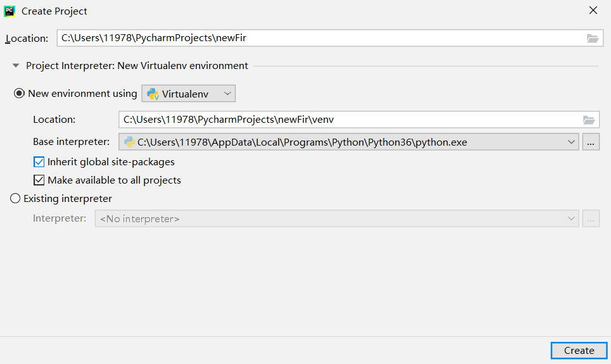Toggle Inherit global site-packages checkbox
The width and height of the screenshot is (611, 364).
(x=39, y=161)
